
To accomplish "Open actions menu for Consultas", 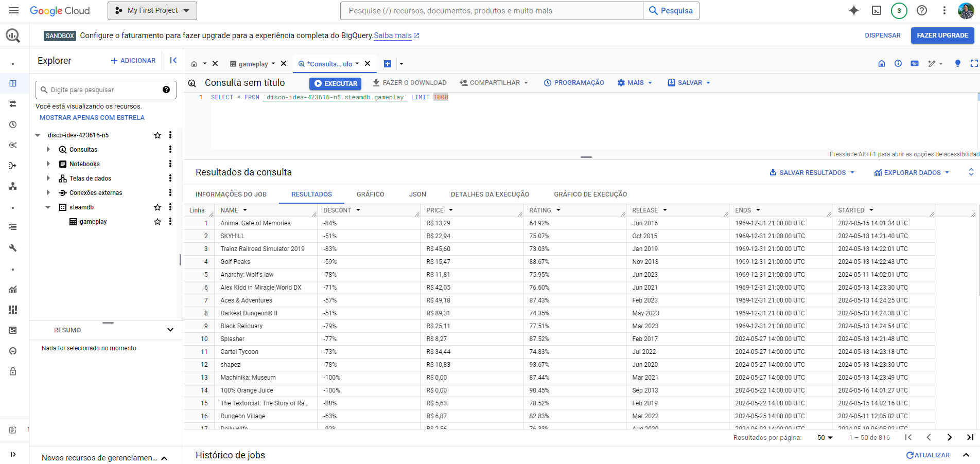I will coord(170,150).
